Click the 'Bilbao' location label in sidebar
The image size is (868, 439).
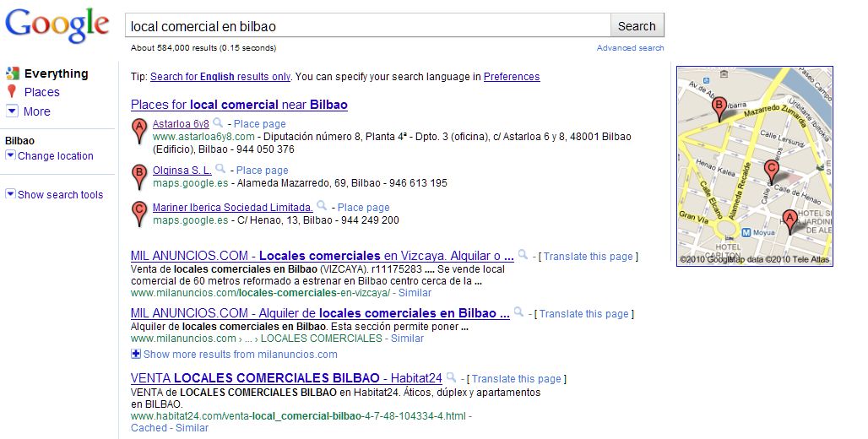[20, 141]
